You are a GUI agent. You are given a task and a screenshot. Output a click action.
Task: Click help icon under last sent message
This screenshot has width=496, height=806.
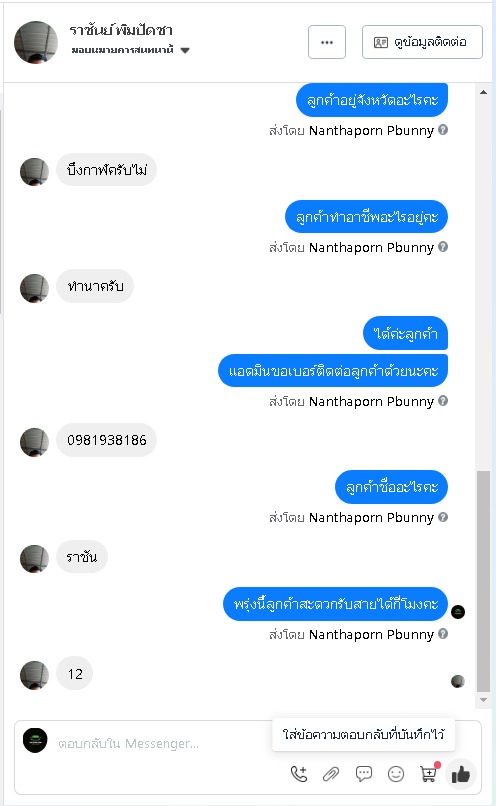coord(443,634)
